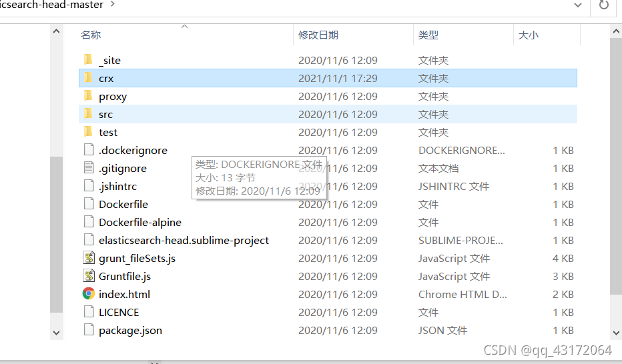Click the crx folder icon
The image size is (622, 364).
pyautogui.click(x=88, y=77)
